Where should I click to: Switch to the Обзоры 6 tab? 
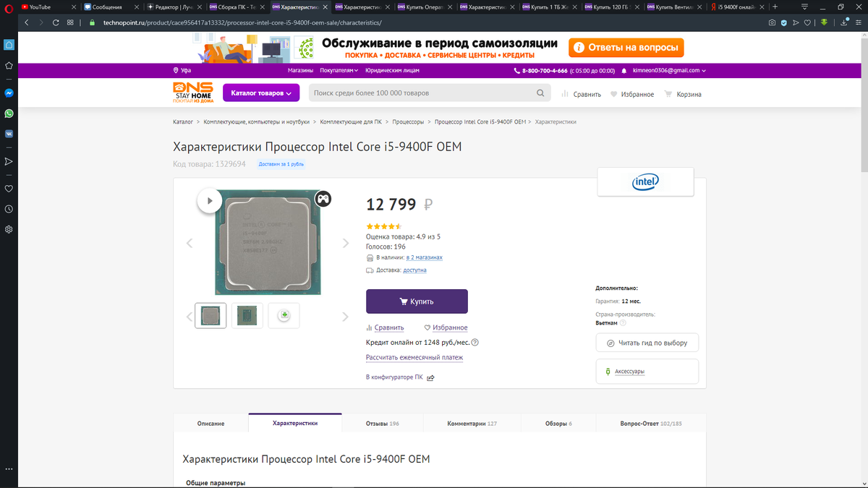tap(558, 423)
